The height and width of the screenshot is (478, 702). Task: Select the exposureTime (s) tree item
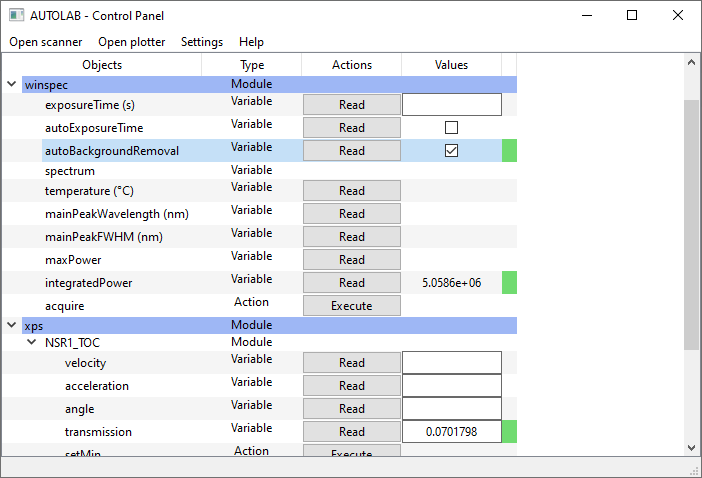[90, 105]
